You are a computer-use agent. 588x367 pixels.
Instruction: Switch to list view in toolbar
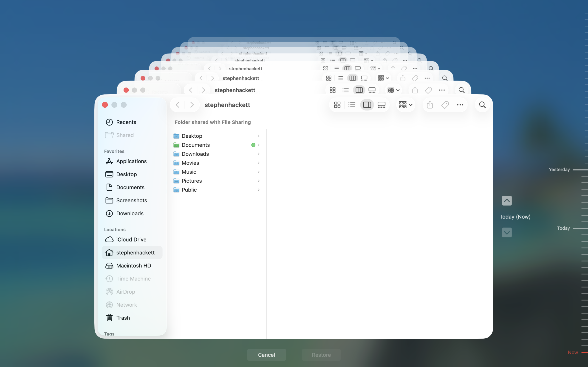click(x=352, y=105)
